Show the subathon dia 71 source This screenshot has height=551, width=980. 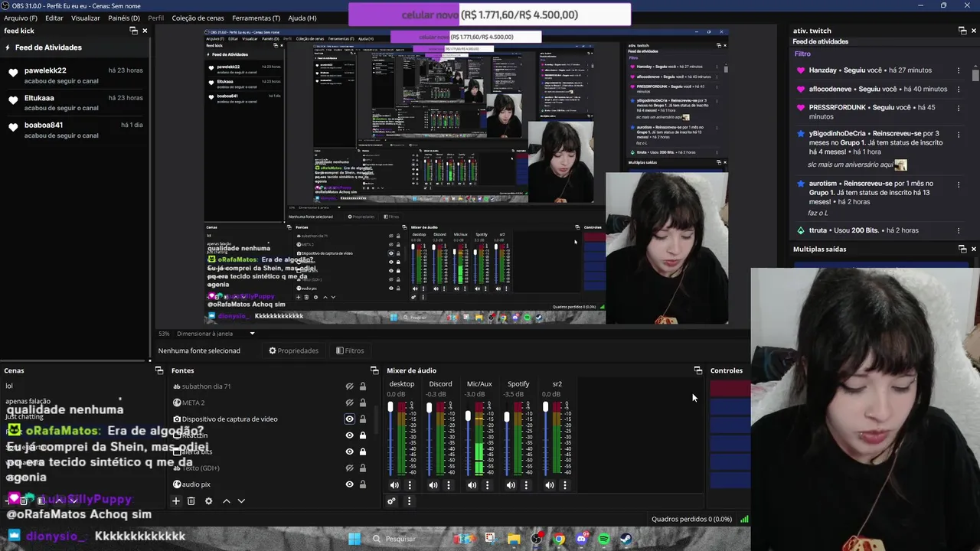[349, 386]
